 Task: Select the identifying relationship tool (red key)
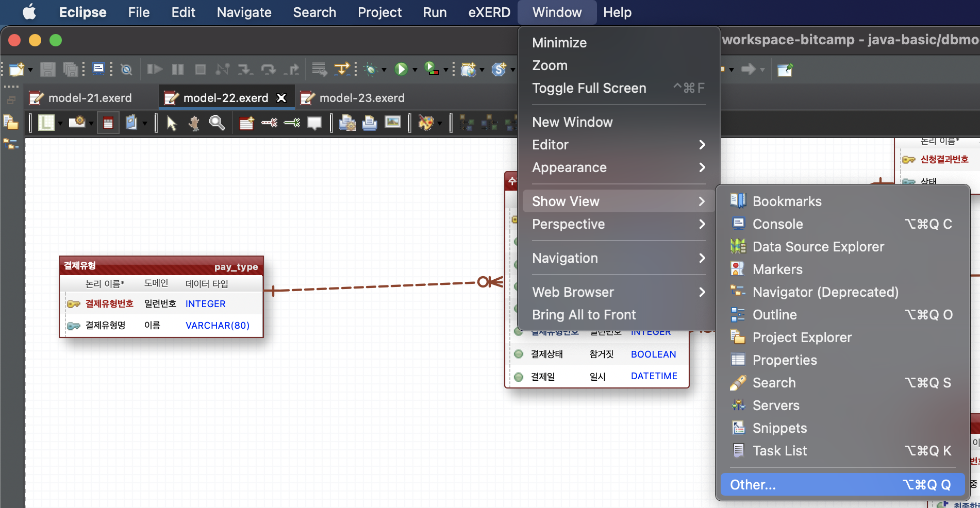pyautogui.click(x=269, y=123)
